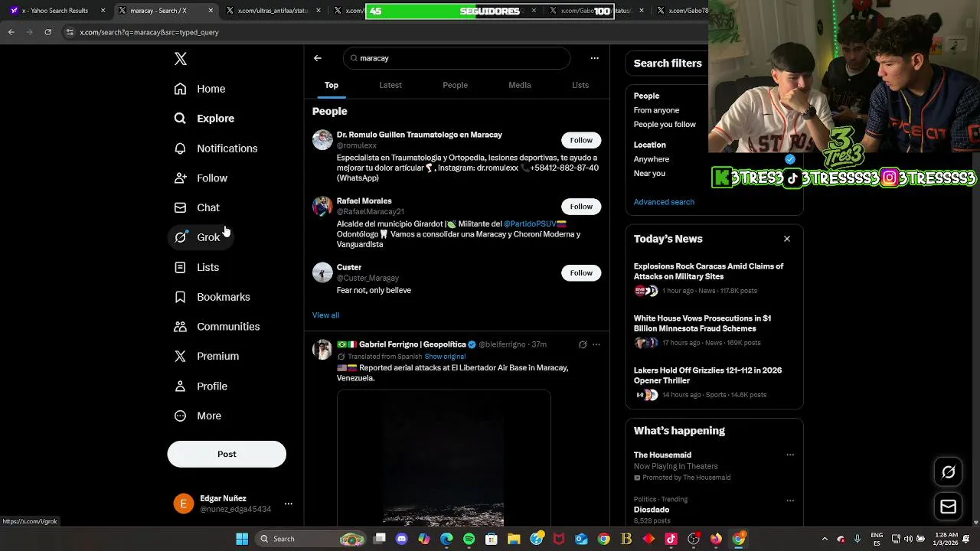Select the Anywhere location filter

(x=652, y=159)
